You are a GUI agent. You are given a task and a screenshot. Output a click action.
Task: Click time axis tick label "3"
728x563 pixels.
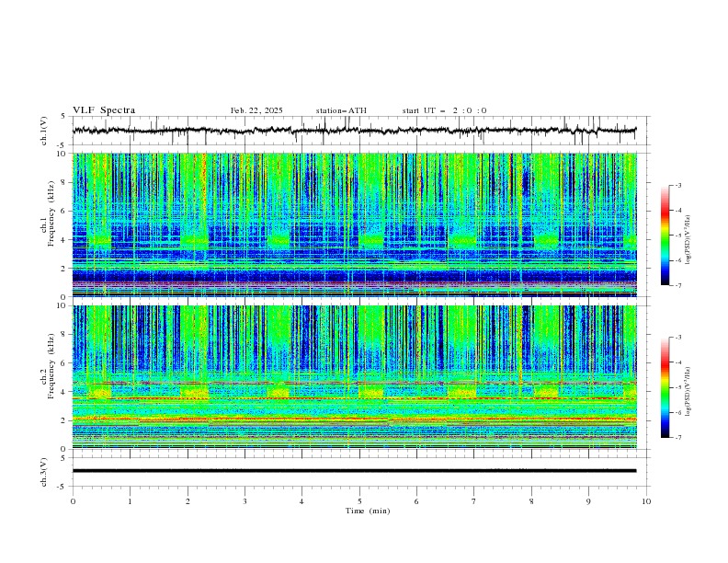245,501
